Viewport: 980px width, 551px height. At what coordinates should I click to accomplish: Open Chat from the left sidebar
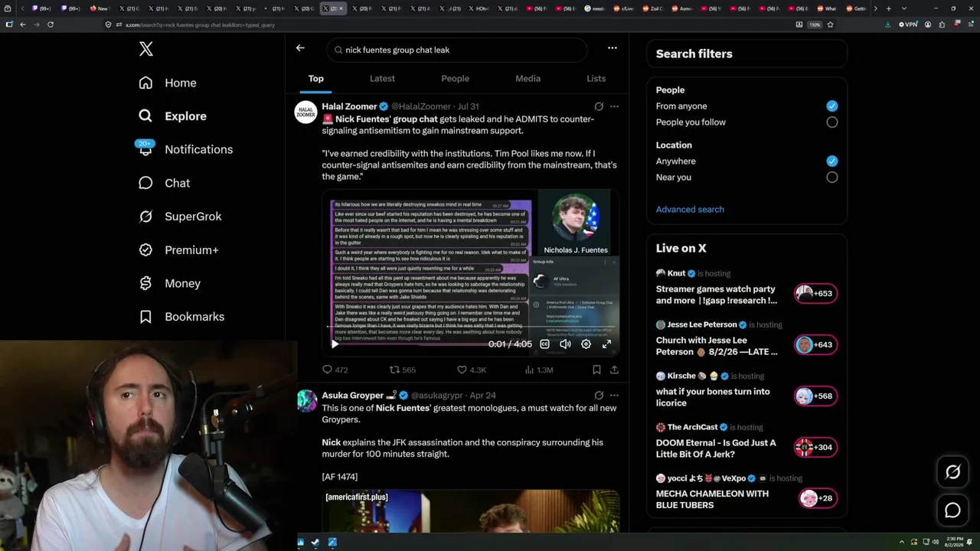pyautogui.click(x=164, y=183)
